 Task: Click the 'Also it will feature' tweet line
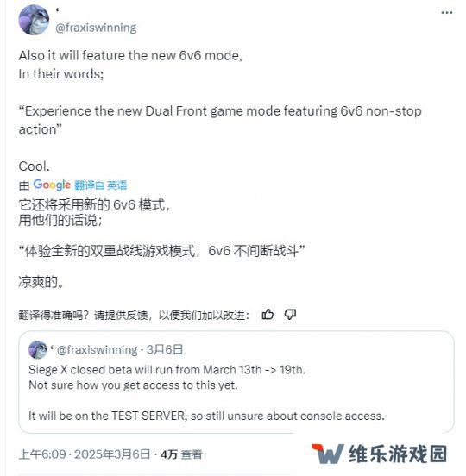130,55
